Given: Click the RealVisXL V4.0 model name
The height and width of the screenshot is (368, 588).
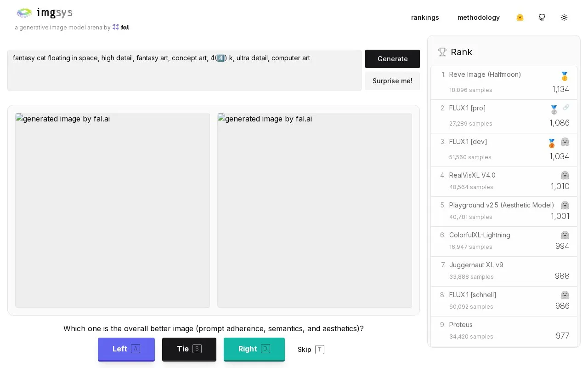Looking at the screenshot, I should pyautogui.click(x=472, y=175).
